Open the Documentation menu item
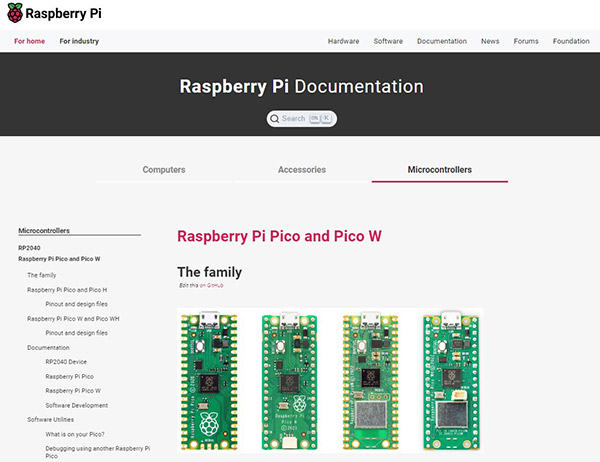Viewport: 600px width, 462px height. (x=442, y=41)
